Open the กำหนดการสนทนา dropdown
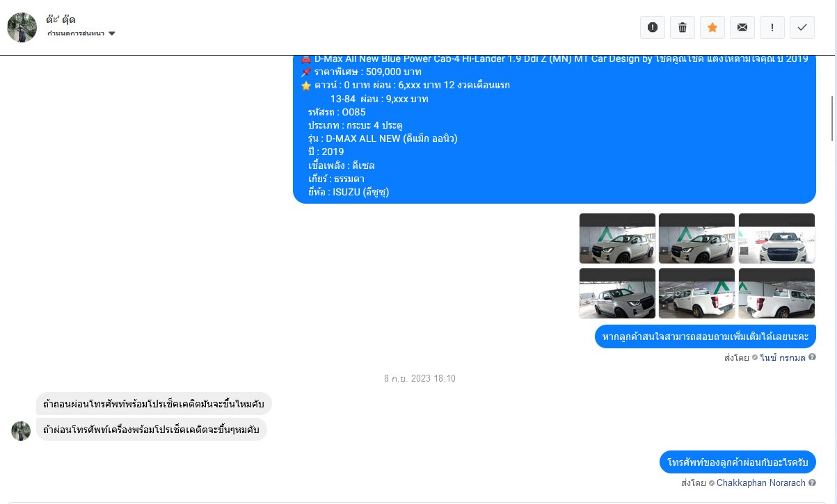This screenshot has height=504, width=837. point(81,33)
